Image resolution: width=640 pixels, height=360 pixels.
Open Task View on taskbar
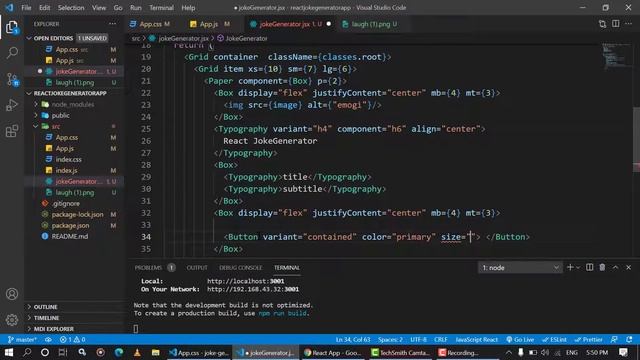pos(63,352)
